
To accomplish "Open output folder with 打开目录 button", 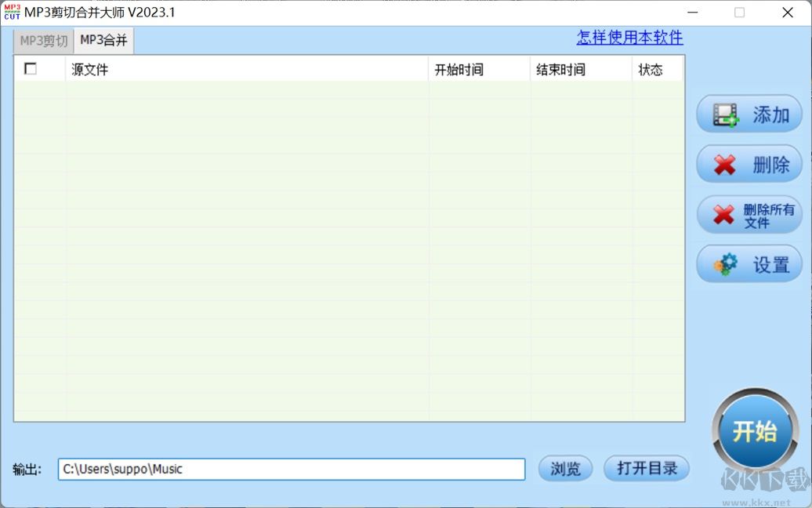I will coord(646,469).
